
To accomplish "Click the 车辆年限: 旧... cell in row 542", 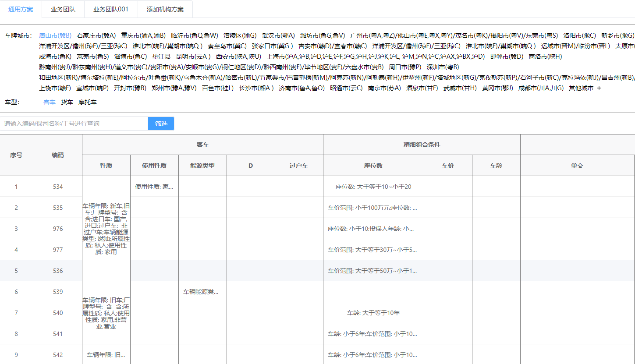I will pos(106,355).
